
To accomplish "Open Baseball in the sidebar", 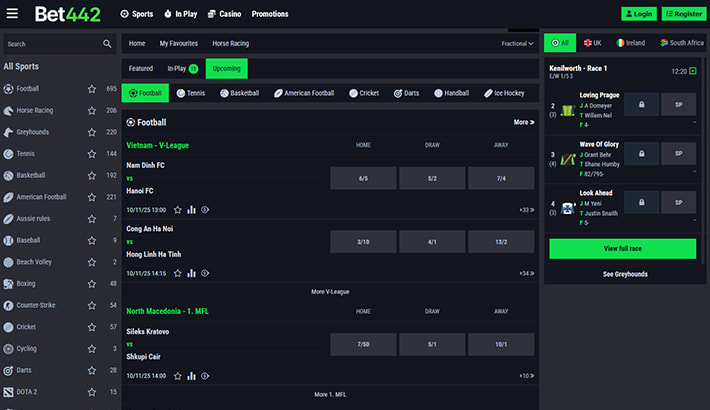I will pyautogui.click(x=28, y=241).
